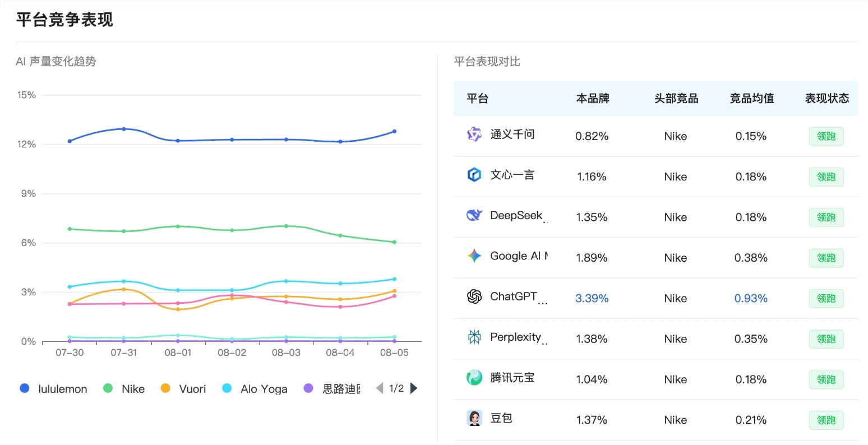This screenshot has width=868, height=445.
Task: Go to next legend page arrow
Action: pyautogui.click(x=414, y=388)
